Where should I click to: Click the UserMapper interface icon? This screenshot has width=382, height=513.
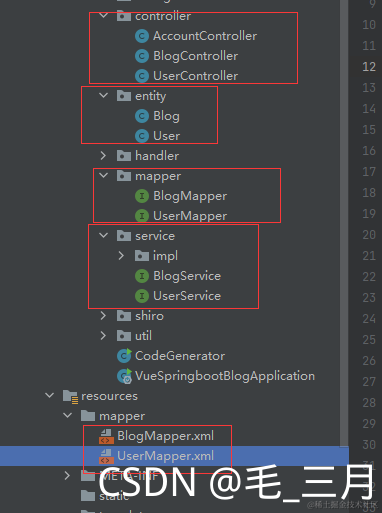[142, 216]
